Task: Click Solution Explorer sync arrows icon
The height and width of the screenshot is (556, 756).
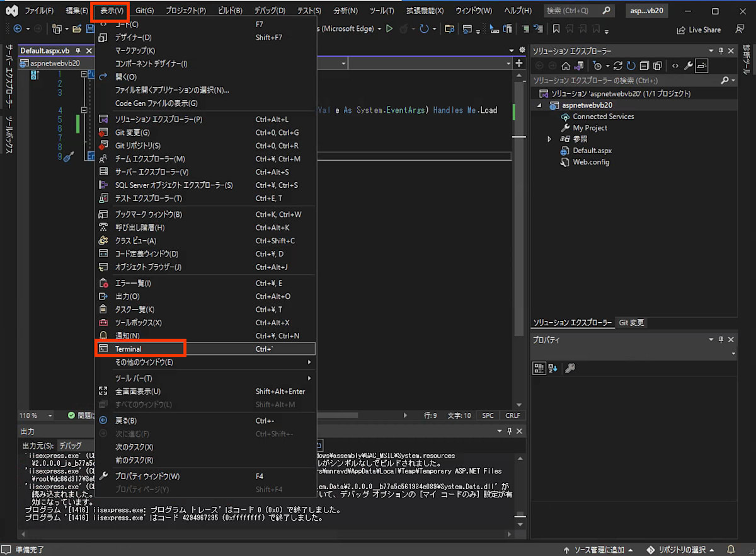Action: [x=618, y=66]
